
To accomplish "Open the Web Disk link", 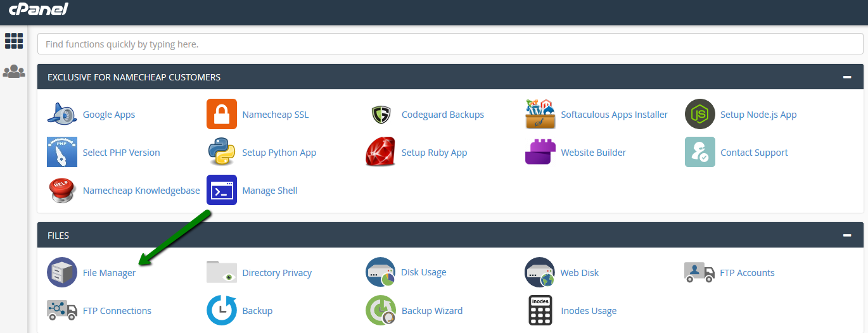I will (x=580, y=273).
